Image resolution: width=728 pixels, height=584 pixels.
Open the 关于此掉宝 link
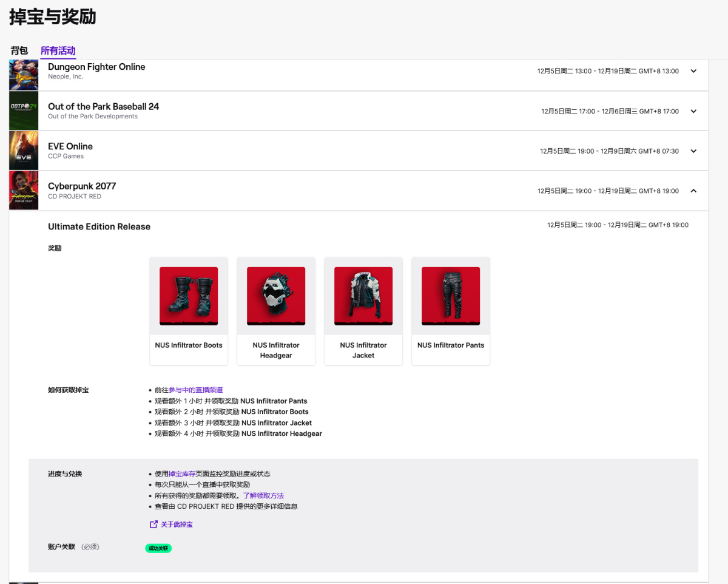pyautogui.click(x=177, y=524)
